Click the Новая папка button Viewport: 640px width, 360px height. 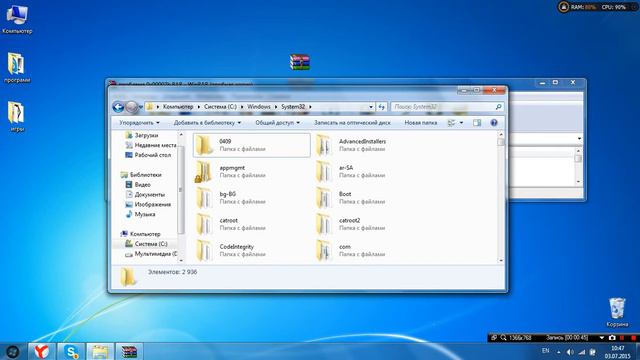point(421,123)
